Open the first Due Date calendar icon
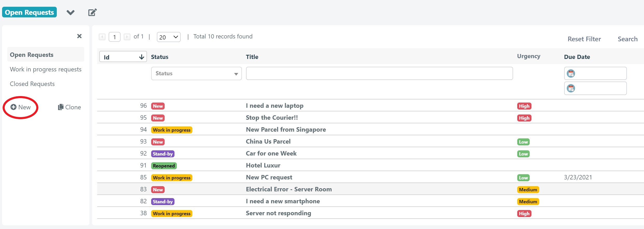 [571, 73]
